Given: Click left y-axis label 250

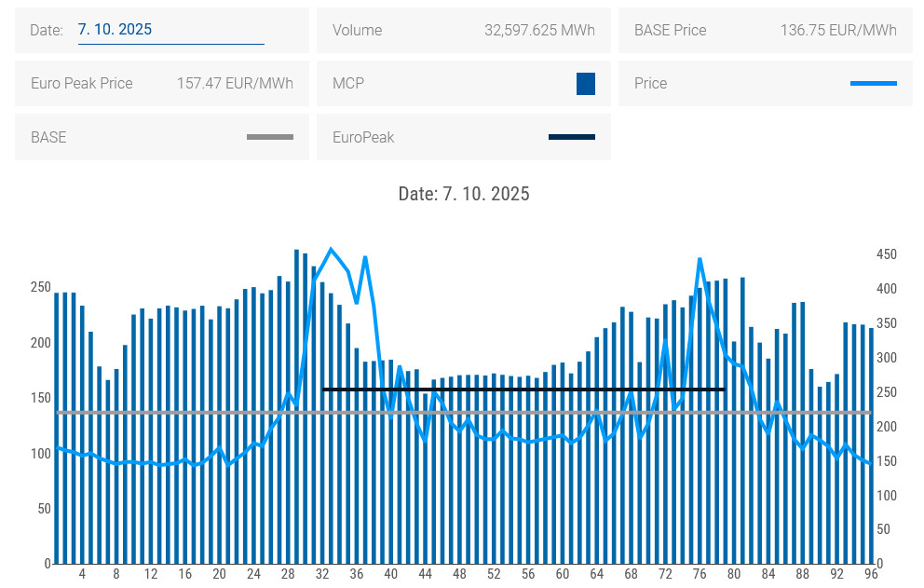Looking at the screenshot, I should point(39,287).
